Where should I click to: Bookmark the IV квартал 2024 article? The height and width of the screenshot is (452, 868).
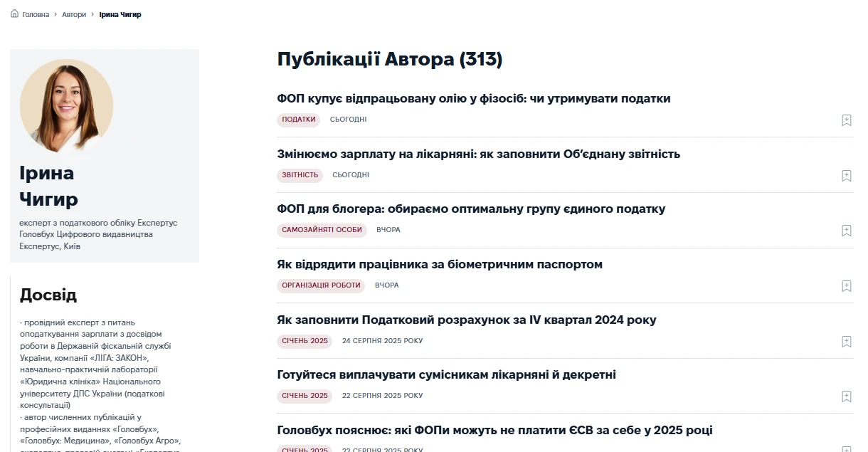(846, 342)
